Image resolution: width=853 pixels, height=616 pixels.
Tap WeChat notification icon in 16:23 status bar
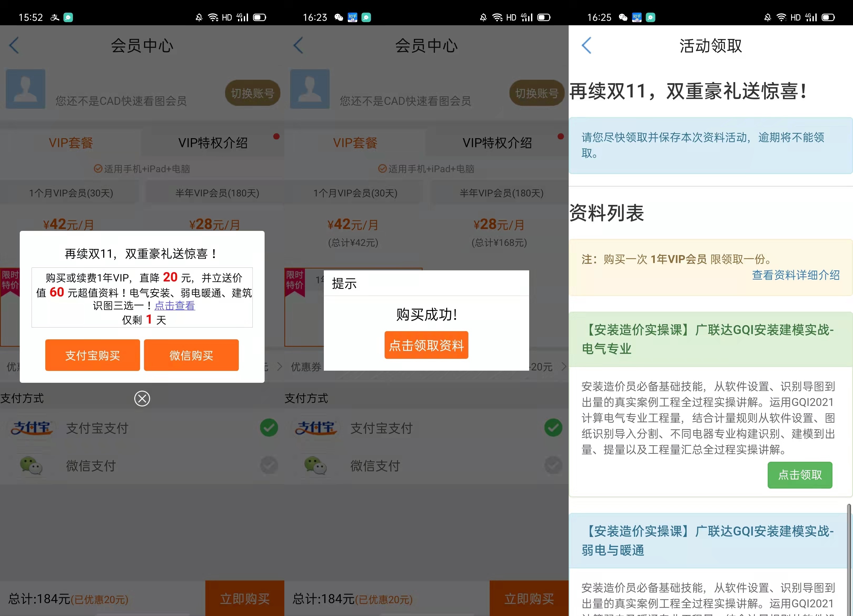pos(339,17)
